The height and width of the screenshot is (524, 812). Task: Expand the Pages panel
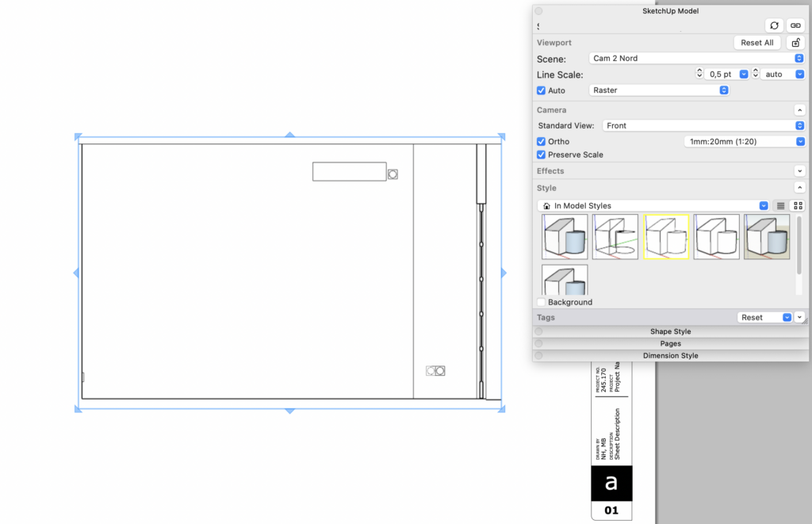tap(670, 343)
